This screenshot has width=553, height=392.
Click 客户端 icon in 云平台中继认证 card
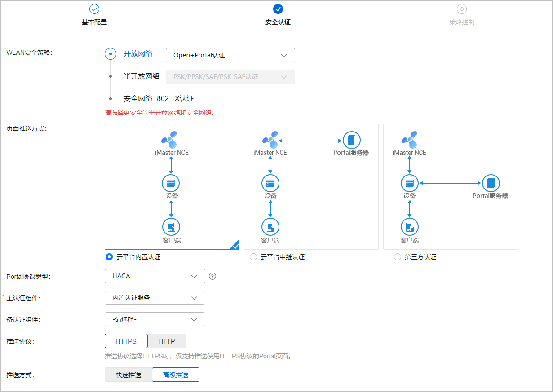(270, 227)
